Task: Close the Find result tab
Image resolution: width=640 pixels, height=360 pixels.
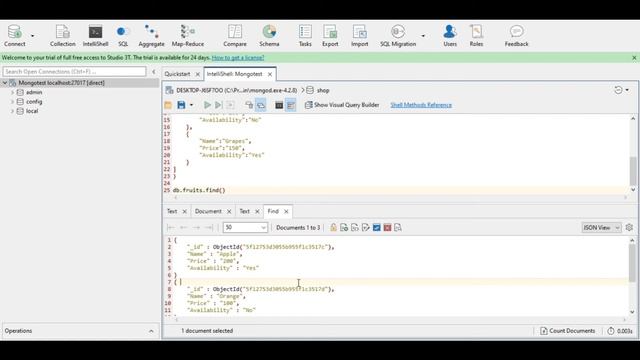Action: click(286, 211)
